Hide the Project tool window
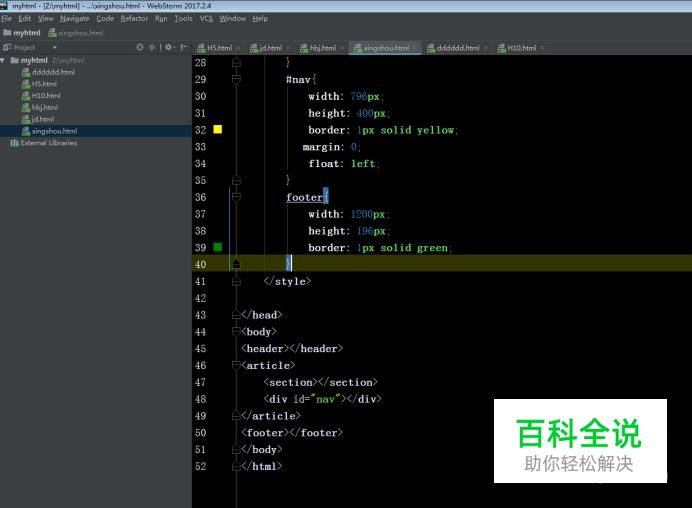The height and width of the screenshot is (508, 692). (184, 47)
